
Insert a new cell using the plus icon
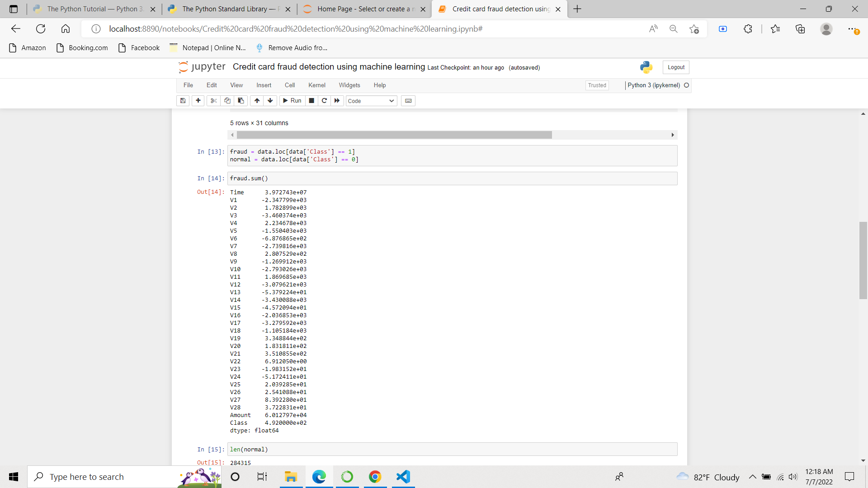pyautogui.click(x=198, y=100)
